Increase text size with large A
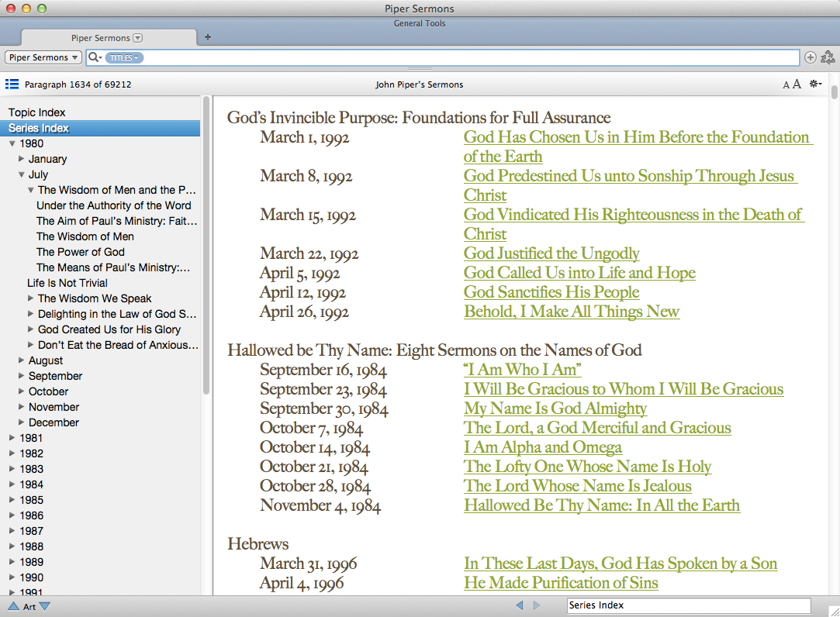Screen dimensions: 840x617 (x=797, y=84)
